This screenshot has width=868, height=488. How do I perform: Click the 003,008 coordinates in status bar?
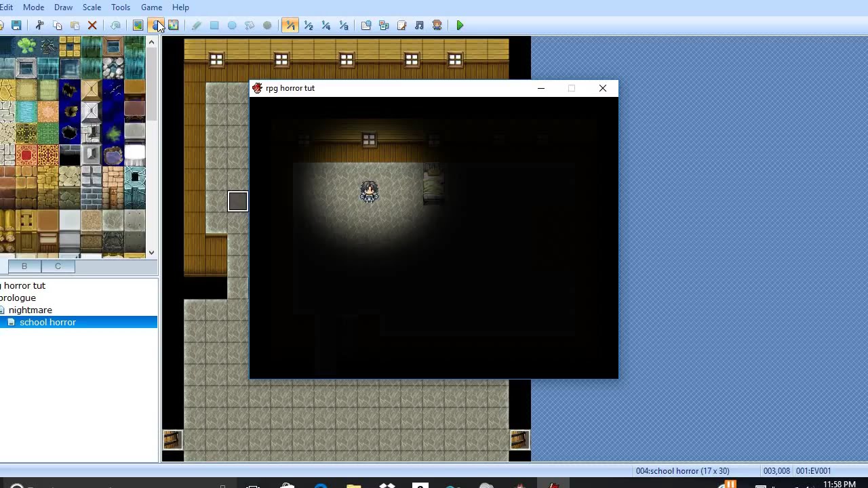point(776,471)
